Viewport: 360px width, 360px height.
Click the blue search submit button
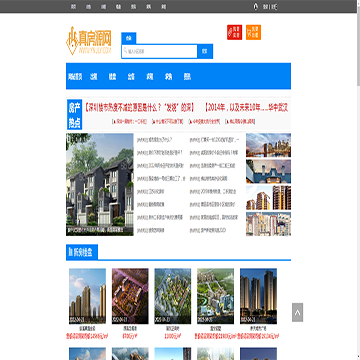pyautogui.click(x=205, y=51)
